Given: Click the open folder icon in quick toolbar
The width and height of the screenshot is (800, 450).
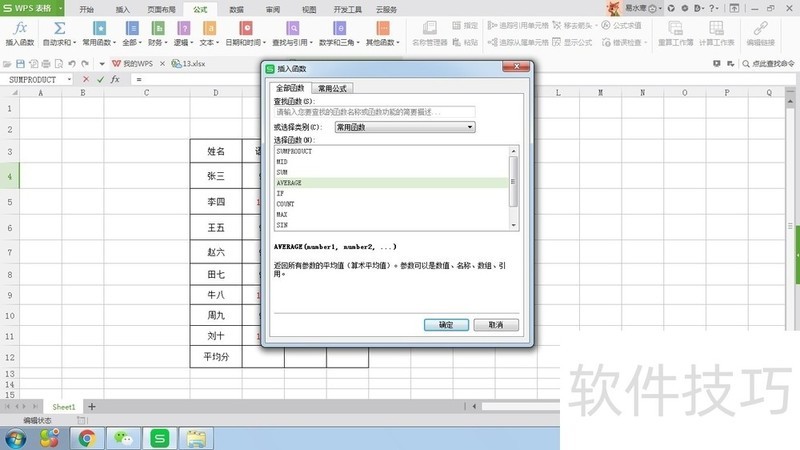Looking at the screenshot, I should point(7,64).
